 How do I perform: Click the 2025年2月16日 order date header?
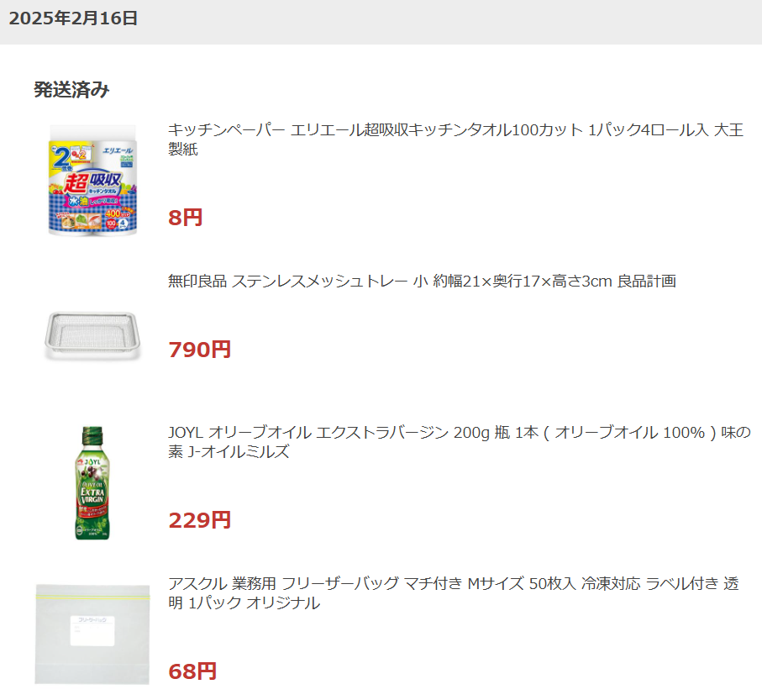(x=74, y=18)
